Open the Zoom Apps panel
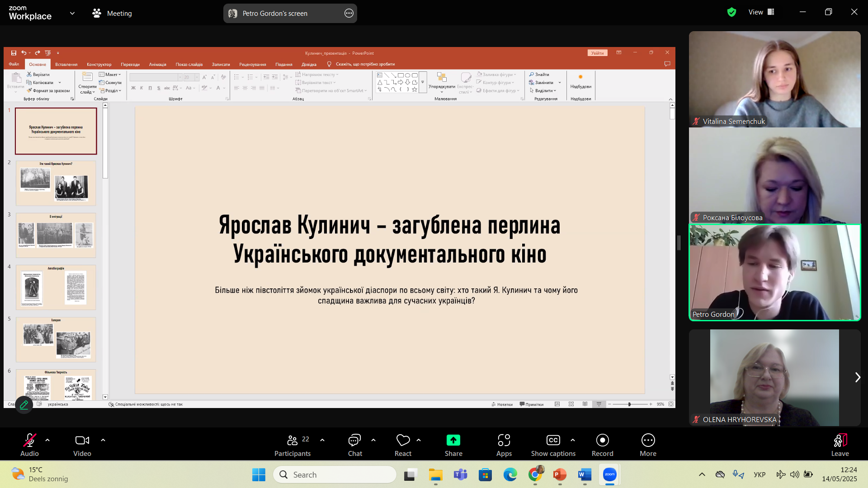Screen dimensions: 868x488 (504, 445)
